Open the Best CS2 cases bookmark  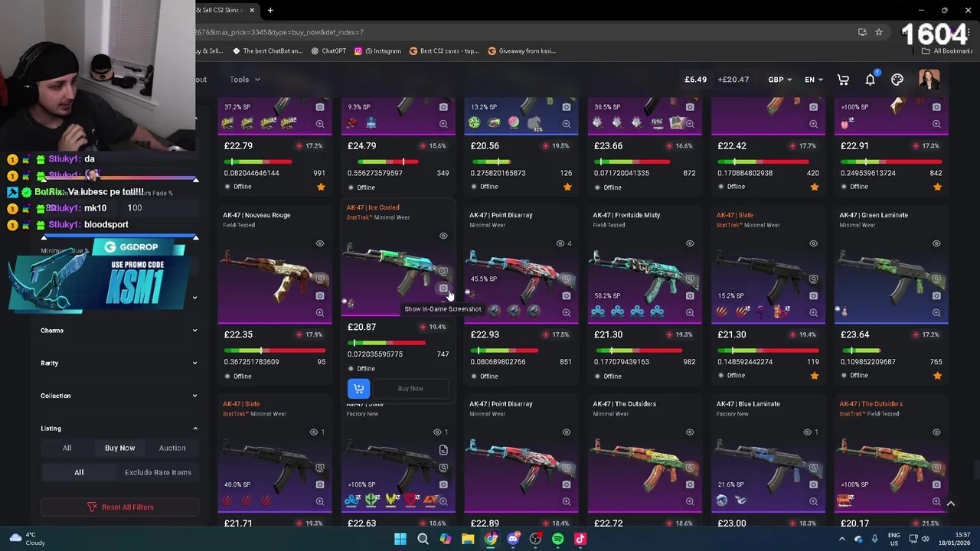(x=444, y=51)
